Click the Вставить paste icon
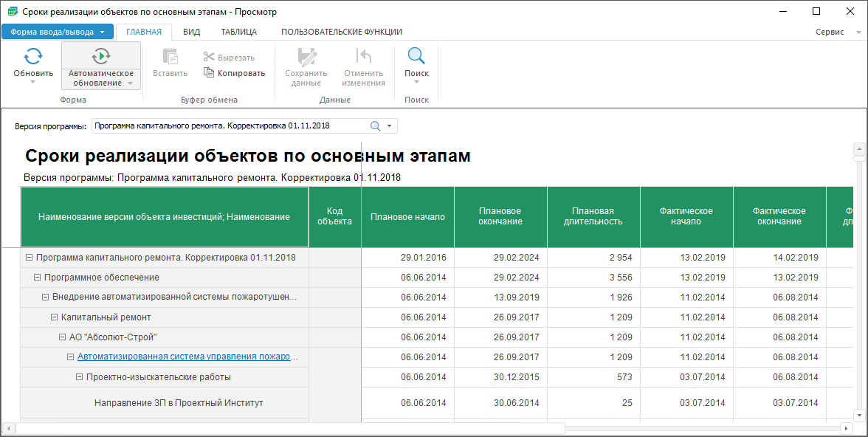 [x=170, y=56]
